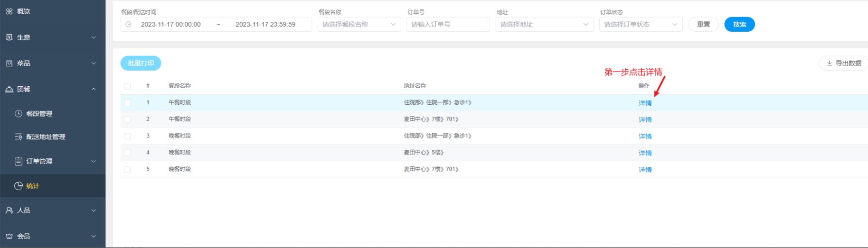
Task: Click the 统计 pie chart icon
Action: [19, 186]
